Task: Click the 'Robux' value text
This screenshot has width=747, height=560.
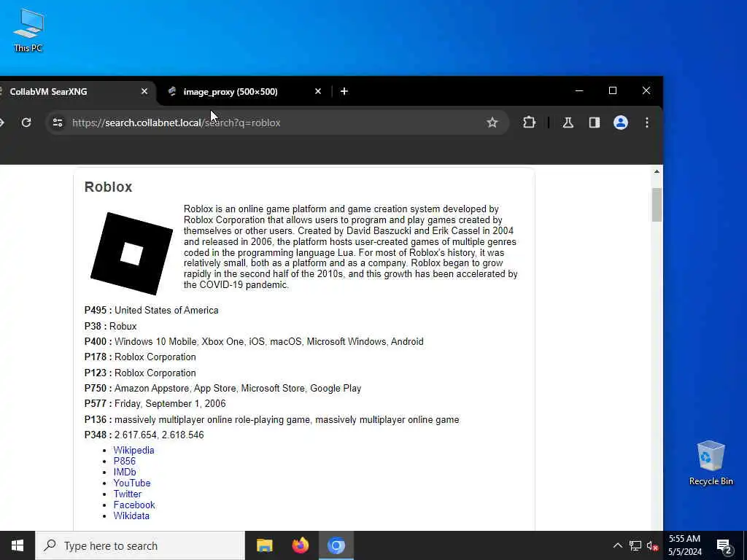Action: [123, 326]
